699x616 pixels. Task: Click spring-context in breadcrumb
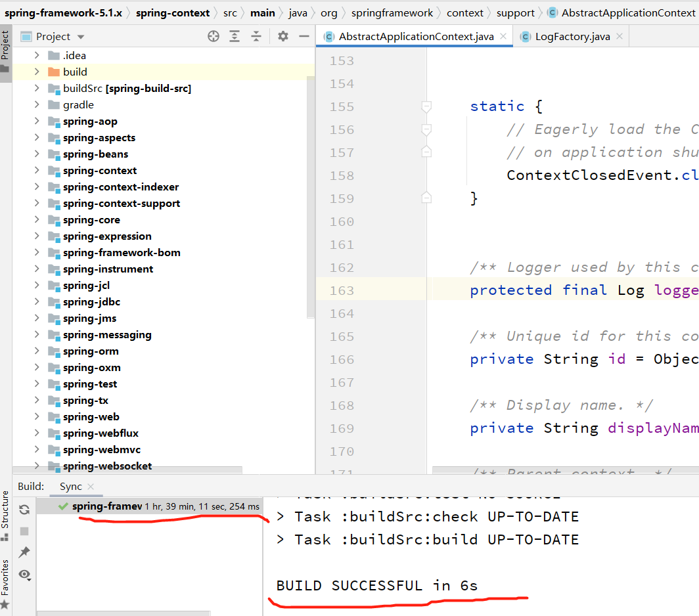pos(173,13)
